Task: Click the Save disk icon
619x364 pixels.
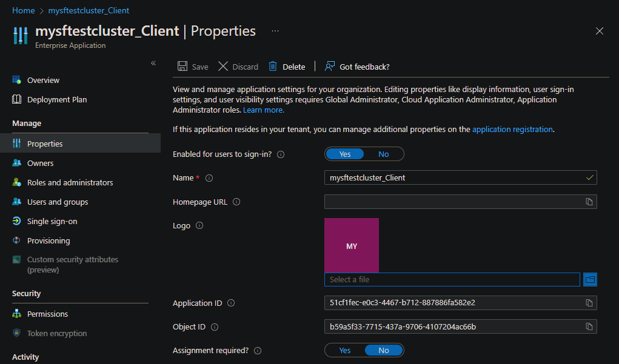Action: [182, 66]
